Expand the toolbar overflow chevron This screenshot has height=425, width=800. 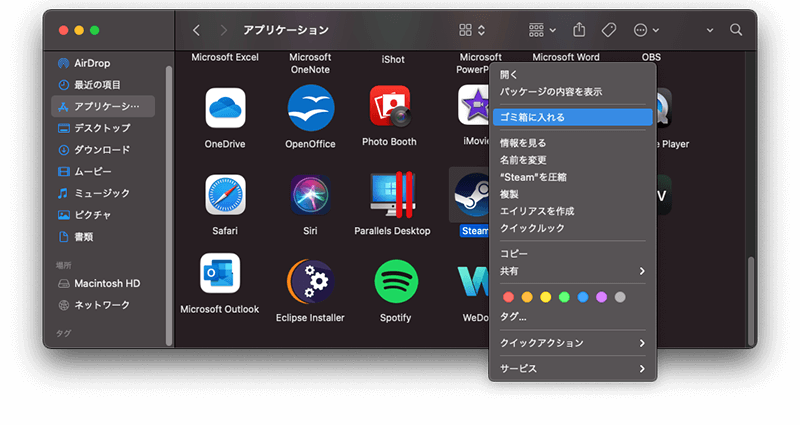(x=710, y=30)
